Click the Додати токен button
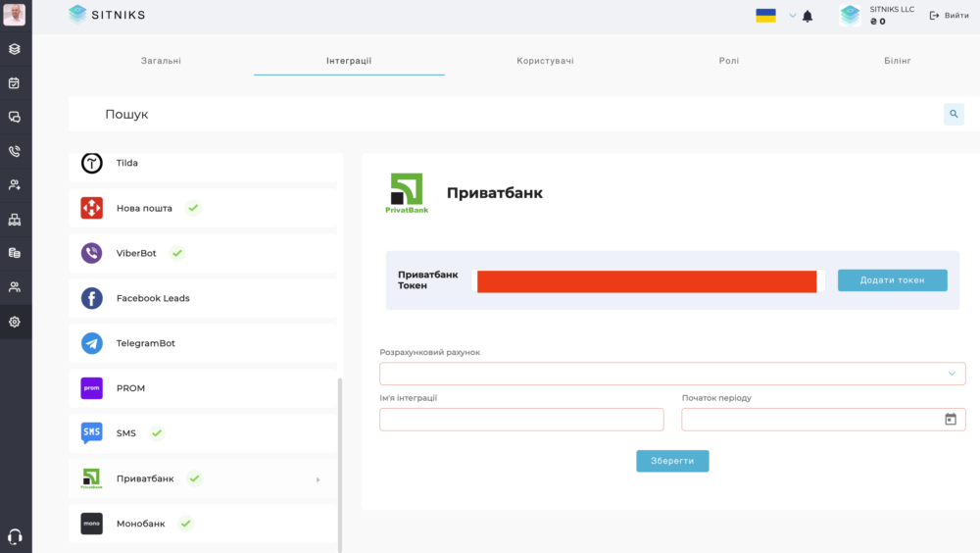Screen dimensions: 980x553 [x=893, y=280]
